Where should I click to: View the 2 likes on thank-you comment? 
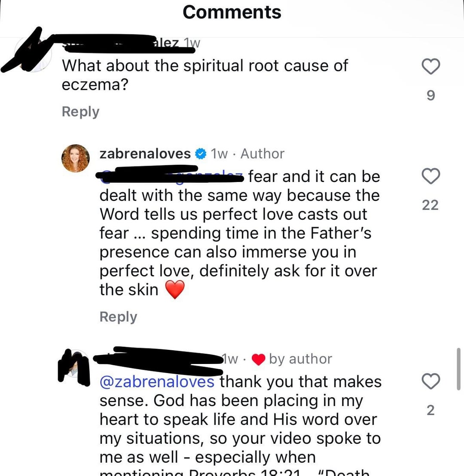click(430, 410)
